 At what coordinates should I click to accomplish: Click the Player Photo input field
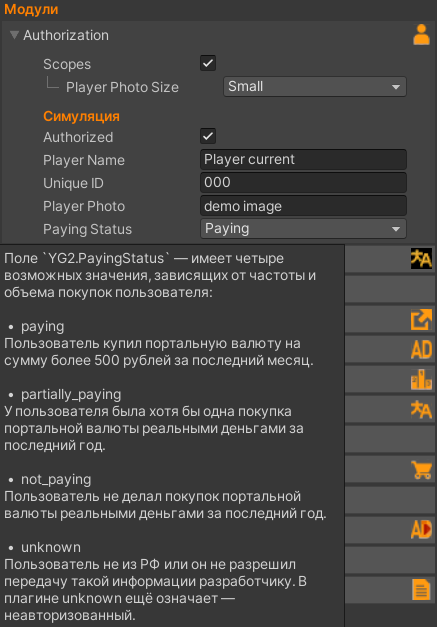point(303,206)
